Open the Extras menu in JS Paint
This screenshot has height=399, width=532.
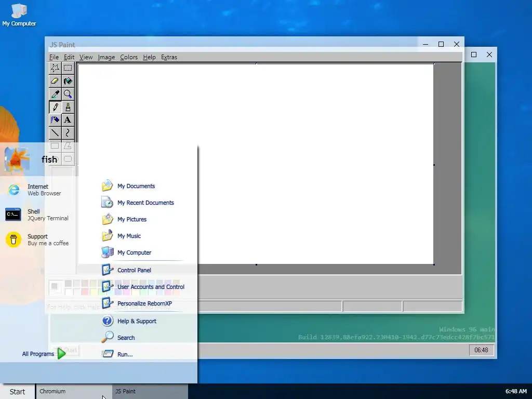point(169,57)
